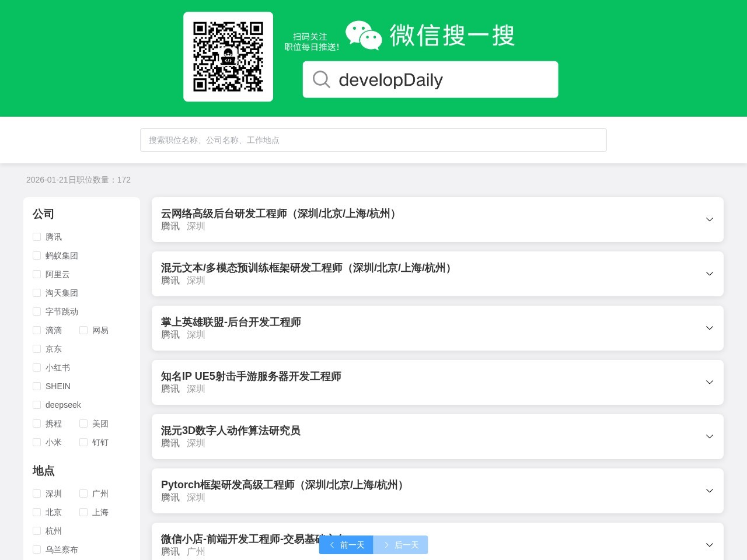
Task: Check the SHEIN company filter
Action: [37, 386]
